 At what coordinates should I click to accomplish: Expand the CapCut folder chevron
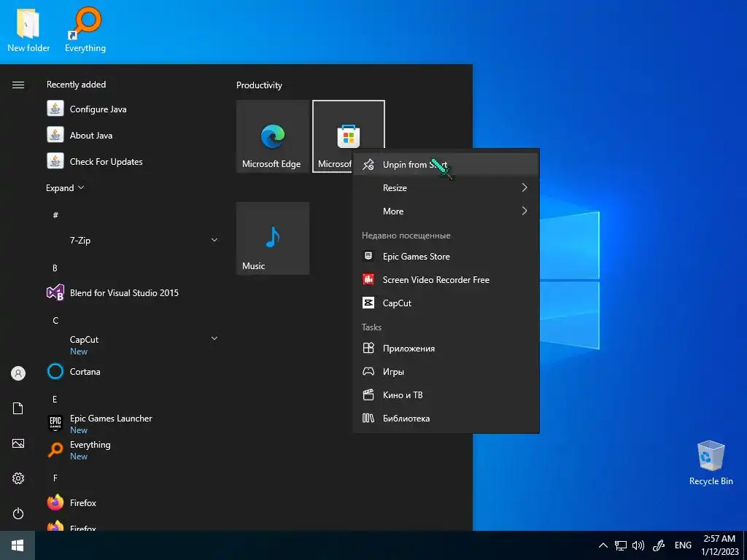214,338
